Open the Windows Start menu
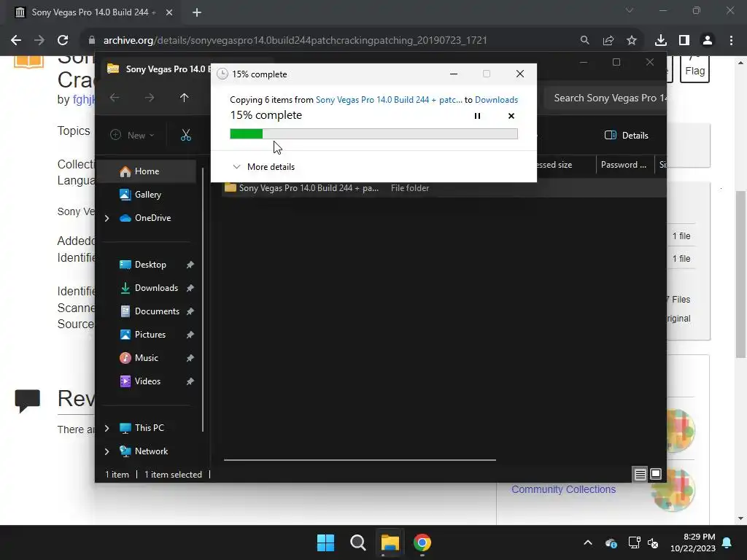Screen dimensions: 747x560 tap(326, 542)
